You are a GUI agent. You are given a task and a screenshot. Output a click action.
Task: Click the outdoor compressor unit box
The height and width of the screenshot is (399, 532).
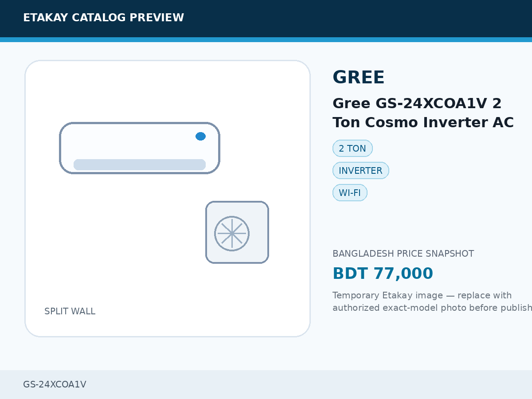coord(237,232)
